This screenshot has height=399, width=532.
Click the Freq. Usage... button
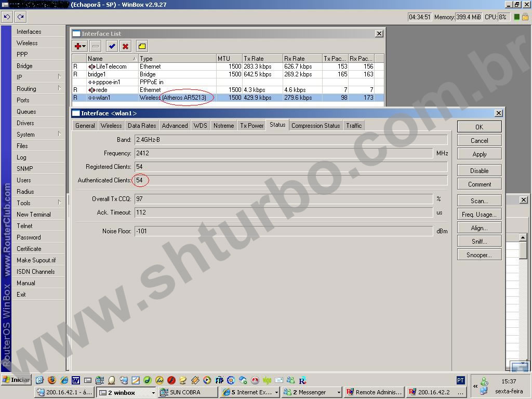coord(479,215)
